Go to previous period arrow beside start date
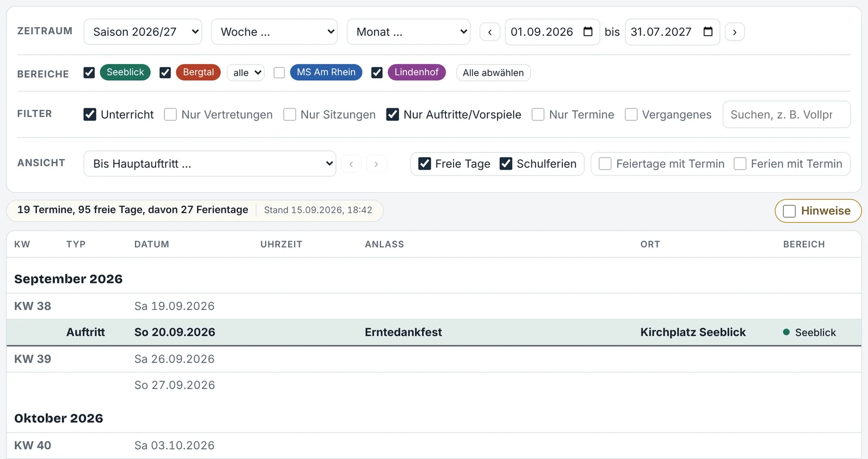868x459 pixels. pos(490,32)
